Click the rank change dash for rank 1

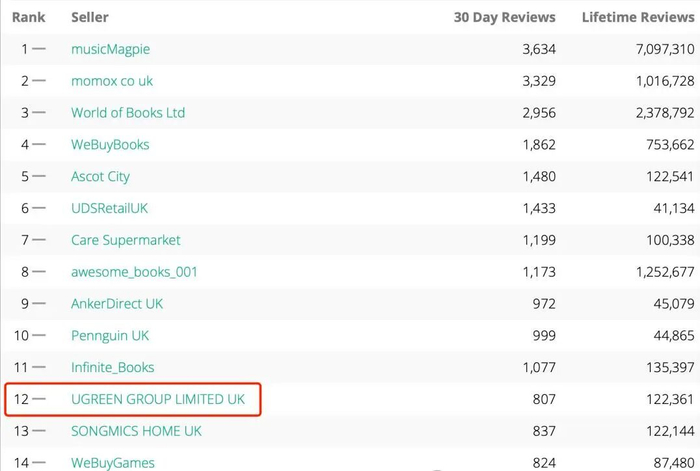(39, 49)
